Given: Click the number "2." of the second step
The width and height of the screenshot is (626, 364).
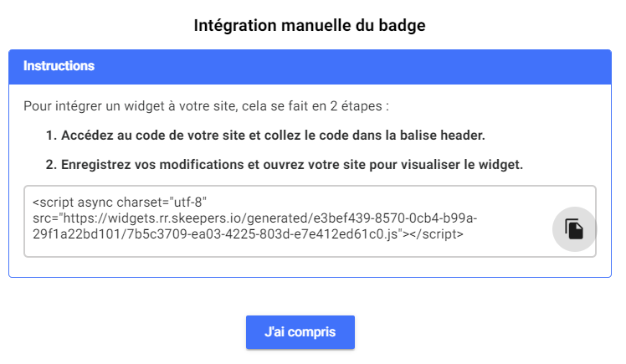Looking at the screenshot, I should pos(50,164).
